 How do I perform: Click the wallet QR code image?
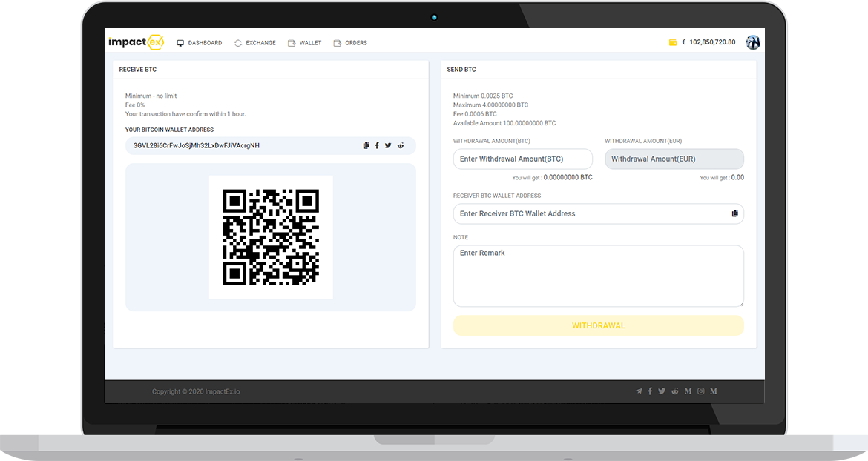[x=271, y=237]
